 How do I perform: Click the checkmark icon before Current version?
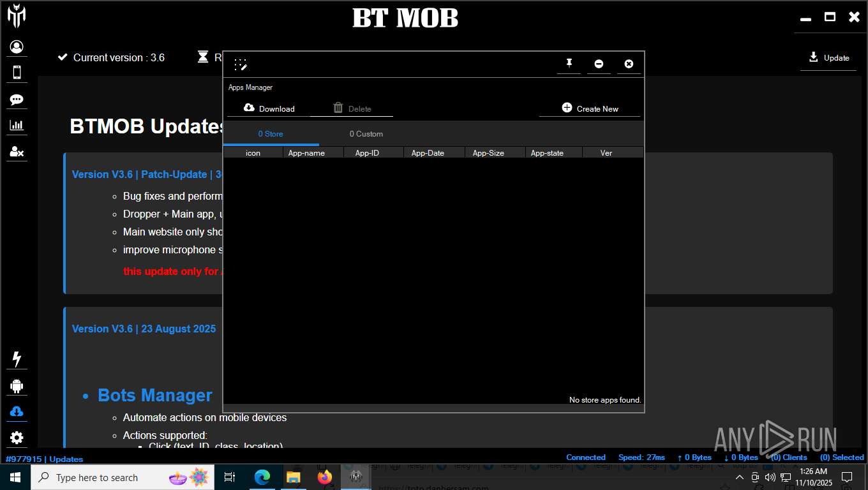click(63, 57)
